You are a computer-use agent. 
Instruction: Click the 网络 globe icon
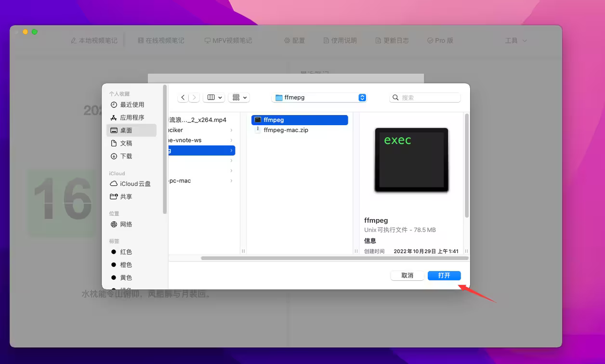114,224
